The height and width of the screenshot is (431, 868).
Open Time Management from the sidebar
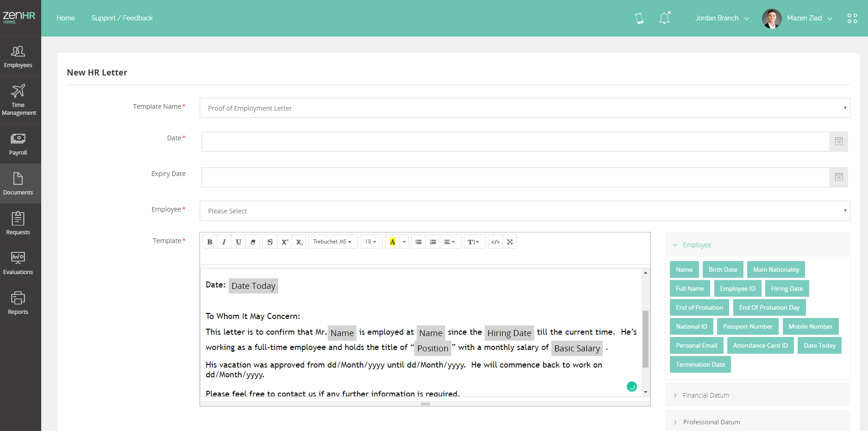18,100
